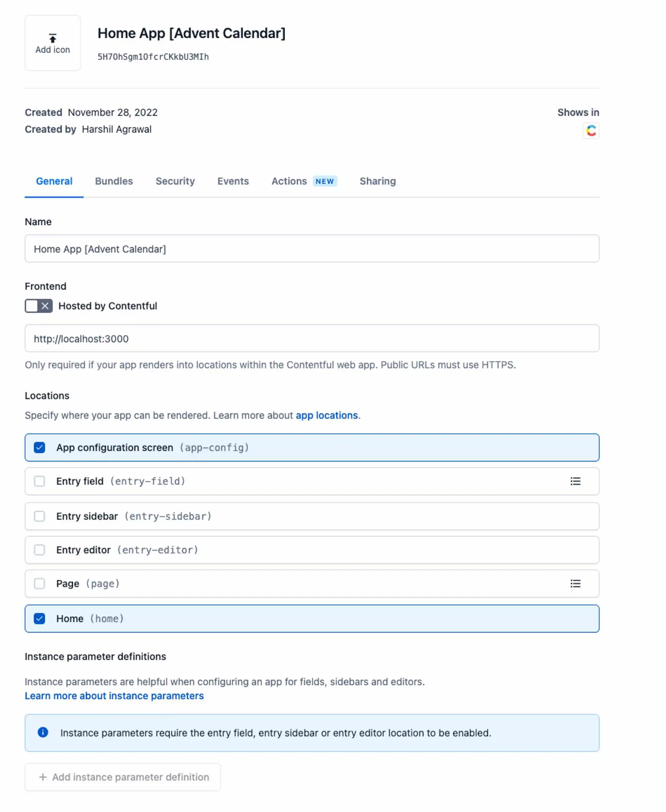
Task: Click the toggle for Hosted by Contentful
Action: tap(38, 306)
